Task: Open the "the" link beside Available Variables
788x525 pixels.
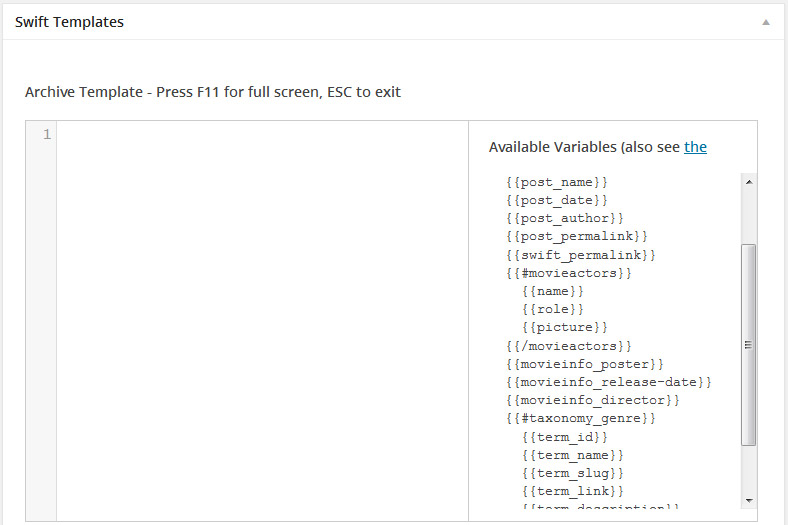Action: 695,147
